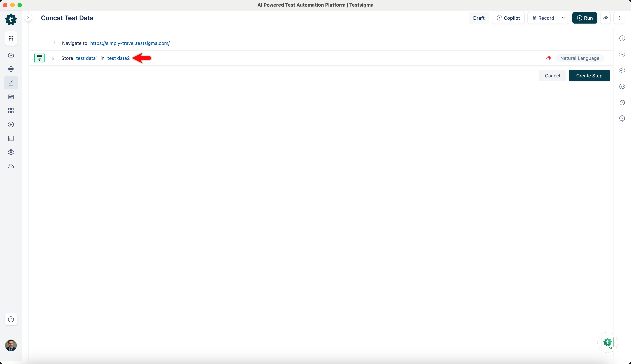Viewport: 631px width, 364px height.
Task: Toggle the Natural Language mode pill
Action: (580, 58)
